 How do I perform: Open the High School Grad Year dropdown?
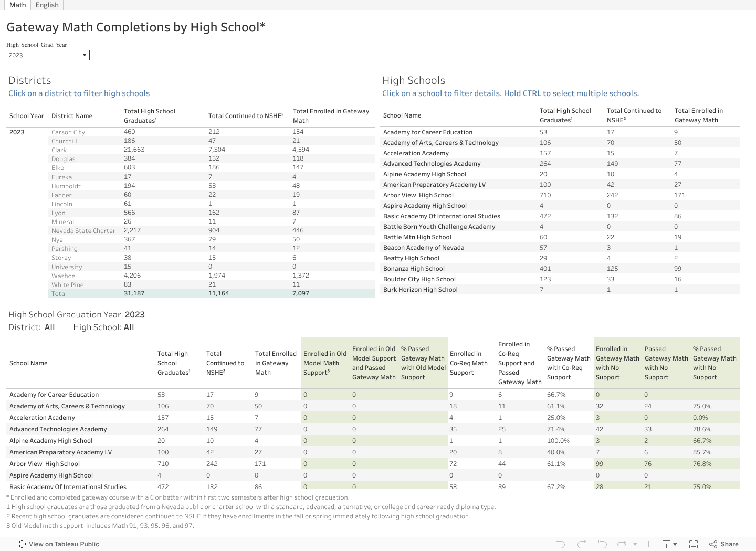pyautogui.click(x=48, y=55)
